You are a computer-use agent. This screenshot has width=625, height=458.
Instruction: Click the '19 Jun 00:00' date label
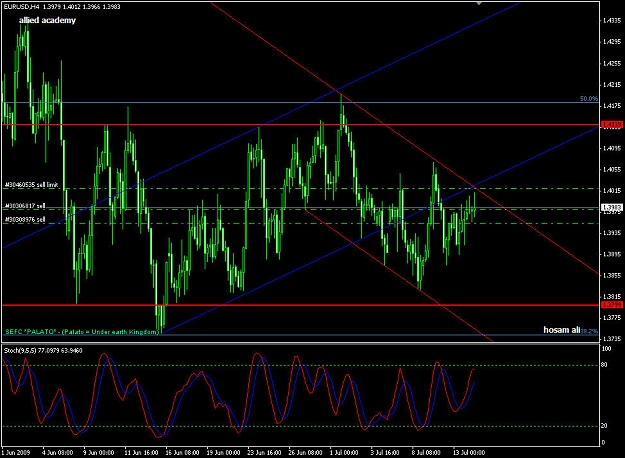(x=223, y=452)
